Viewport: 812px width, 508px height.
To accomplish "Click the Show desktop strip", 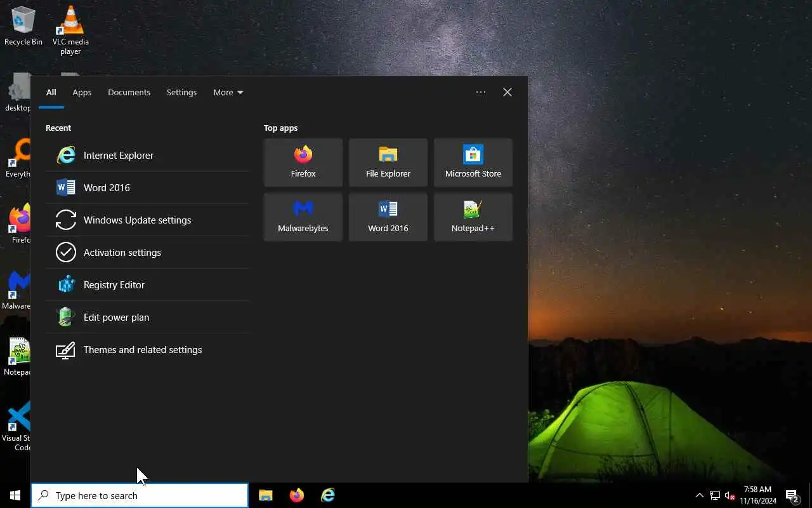I will click(x=809, y=495).
